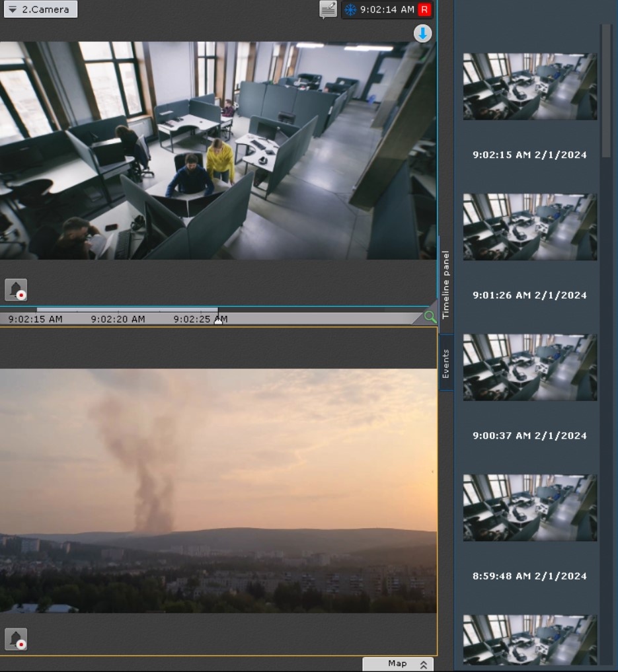The width and height of the screenshot is (618, 672).
Task: Select the 9:01:26 AM event thumbnail
Action: (x=529, y=227)
